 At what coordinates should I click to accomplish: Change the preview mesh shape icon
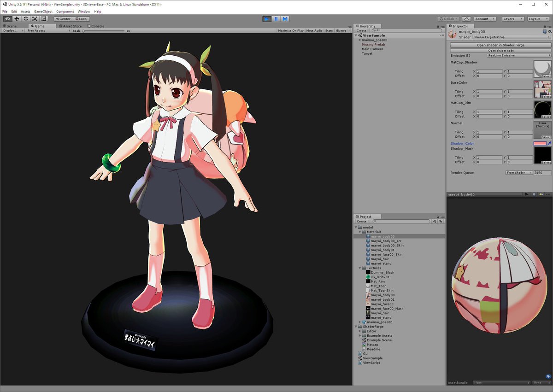point(534,194)
